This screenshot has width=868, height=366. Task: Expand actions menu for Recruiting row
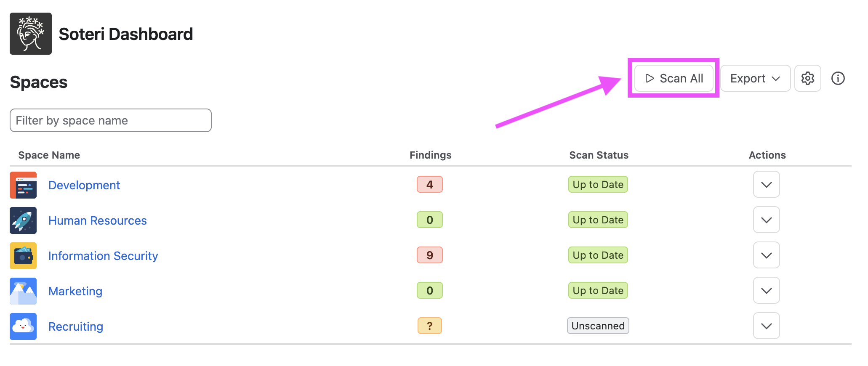(x=766, y=326)
